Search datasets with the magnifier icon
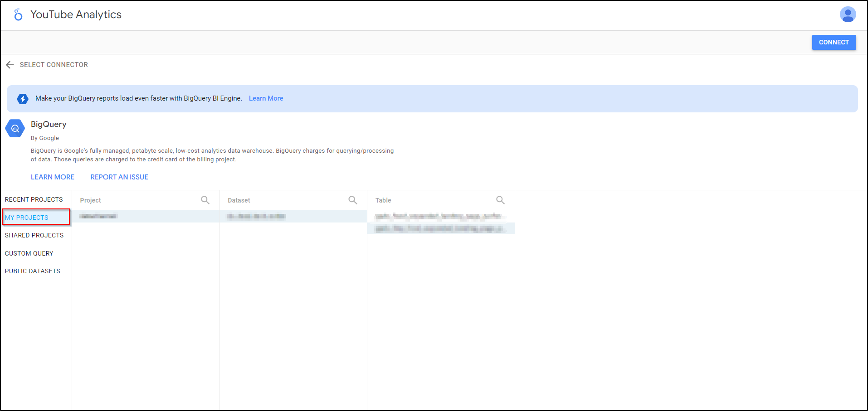 click(353, 200)
